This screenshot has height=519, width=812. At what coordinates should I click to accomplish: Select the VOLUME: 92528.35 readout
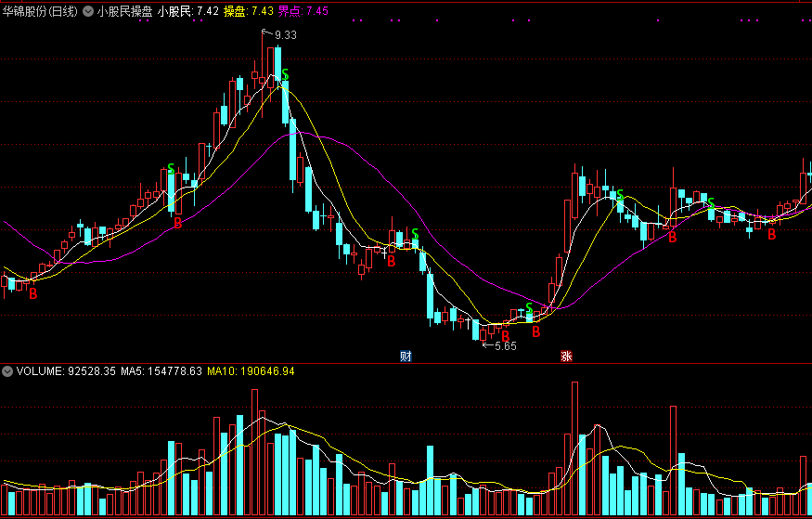pyautogui.click(x=66, y=370)
